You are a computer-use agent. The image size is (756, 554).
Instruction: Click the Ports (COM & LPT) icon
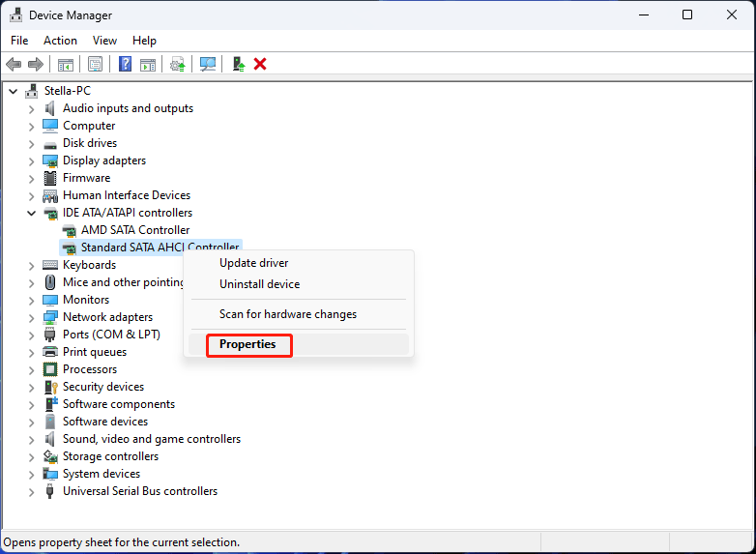pyautogui.click(x=49, y=335)
